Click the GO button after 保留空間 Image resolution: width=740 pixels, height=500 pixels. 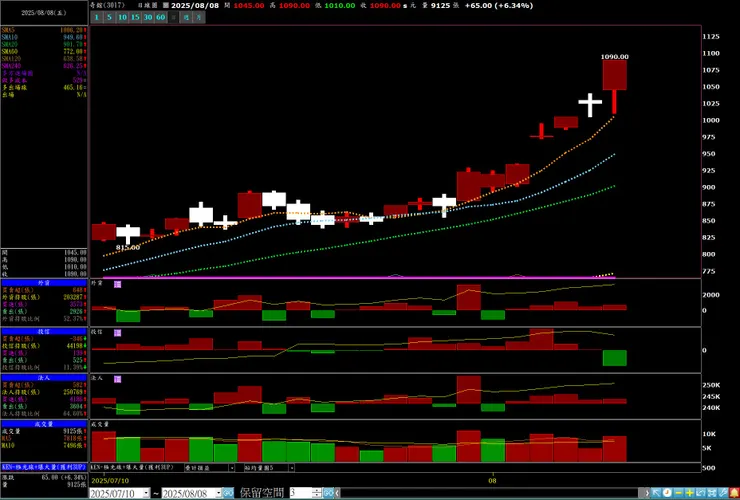[328, 493]
